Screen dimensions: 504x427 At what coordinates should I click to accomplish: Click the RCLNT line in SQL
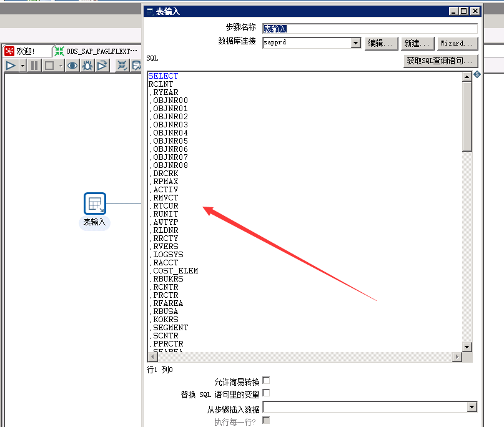(x=161, y=84)
